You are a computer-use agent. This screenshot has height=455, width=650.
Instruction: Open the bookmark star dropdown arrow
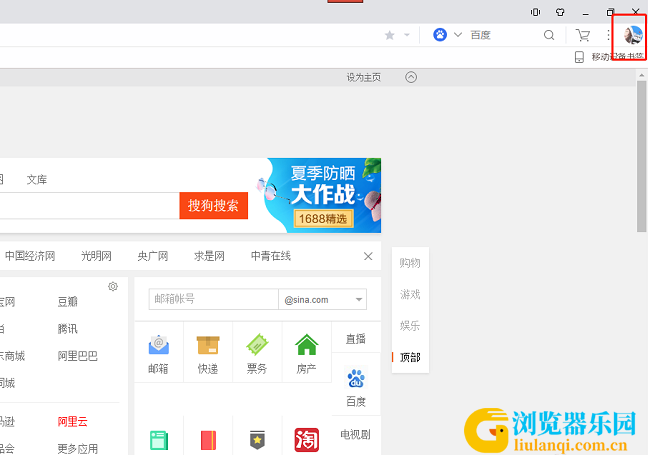tap(407, 35)
